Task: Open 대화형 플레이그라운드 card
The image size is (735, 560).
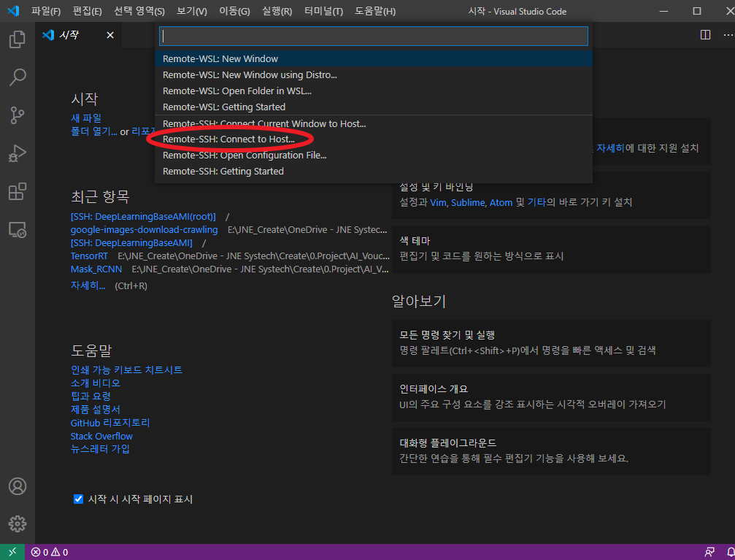Action: pos(551,451)
